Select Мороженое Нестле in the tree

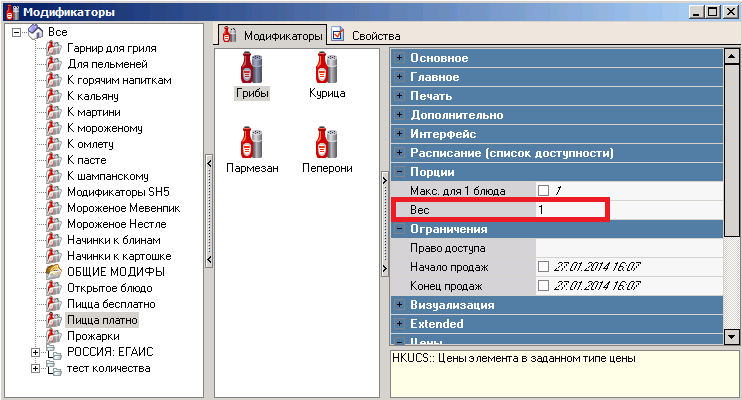click(x=116, y=224)
